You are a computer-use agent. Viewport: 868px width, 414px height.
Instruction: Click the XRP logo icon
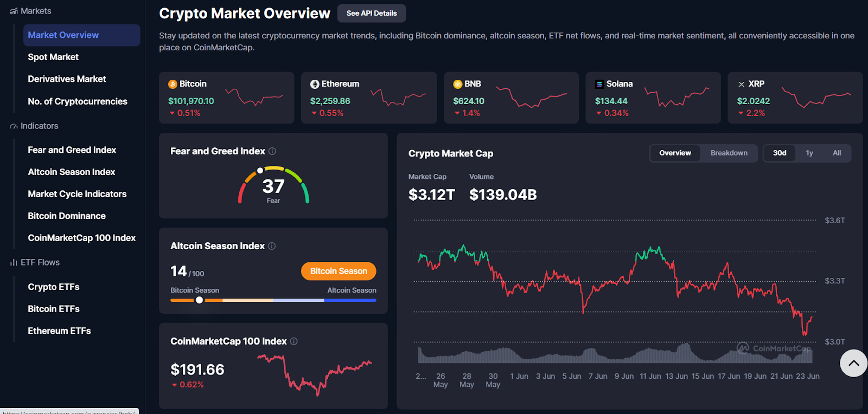[742, 84]
